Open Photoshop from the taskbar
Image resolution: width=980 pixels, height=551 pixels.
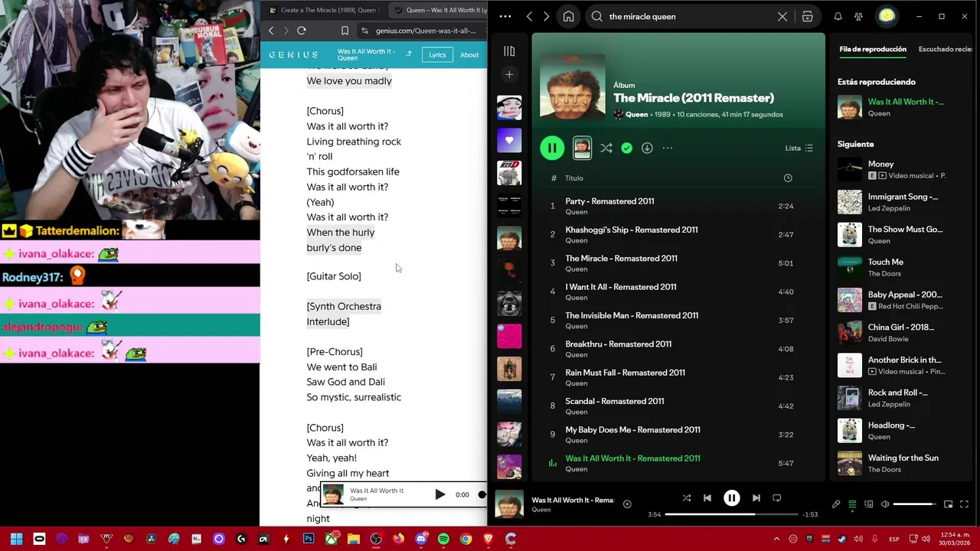point(309,539)
